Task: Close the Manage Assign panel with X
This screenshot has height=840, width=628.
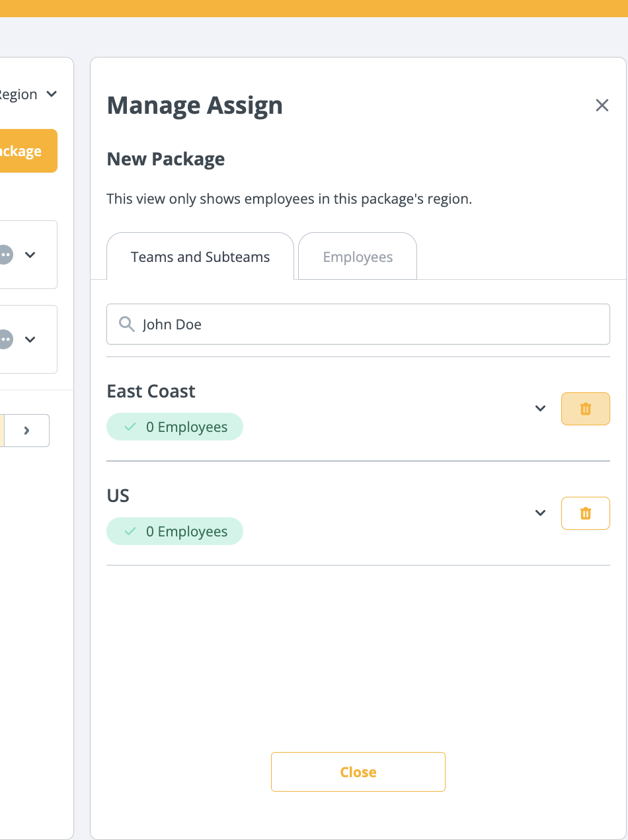Action: pos(602,105)
